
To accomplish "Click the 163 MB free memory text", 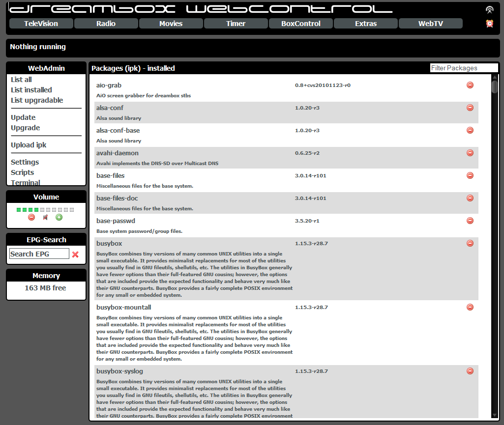I will click(x=45, y=288).
